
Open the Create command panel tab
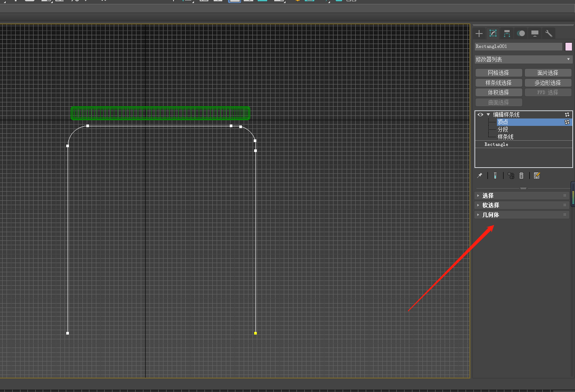coord(479,34)
